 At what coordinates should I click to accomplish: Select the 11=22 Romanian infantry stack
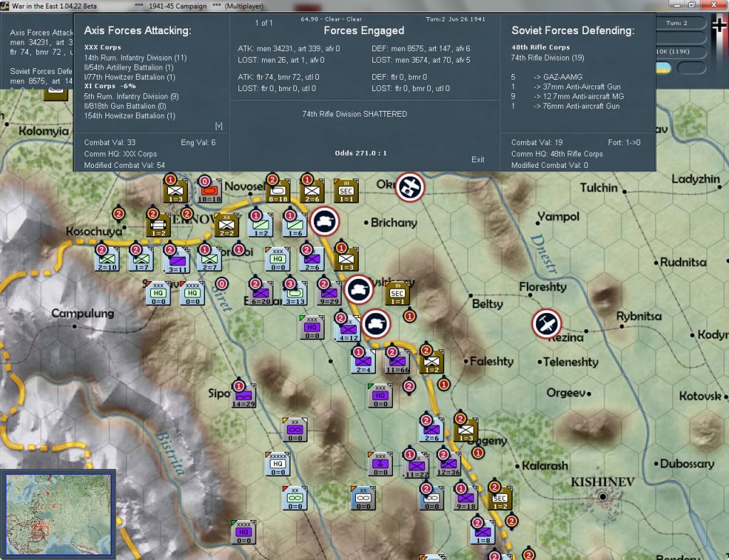click(x=416, y=465)
